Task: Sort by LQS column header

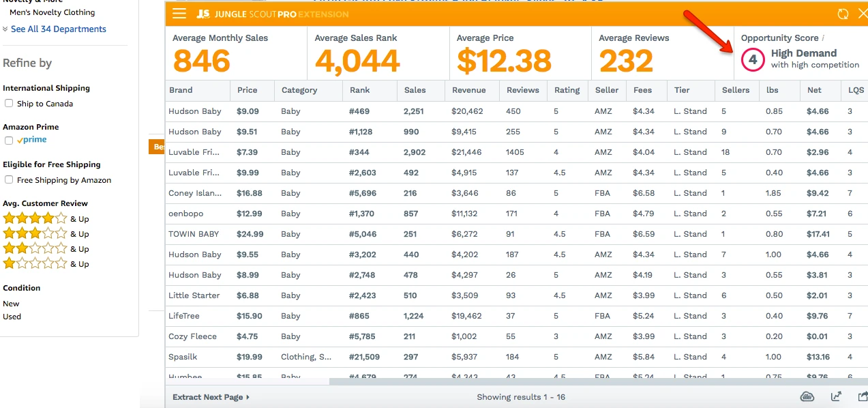Action: point(856,90)
